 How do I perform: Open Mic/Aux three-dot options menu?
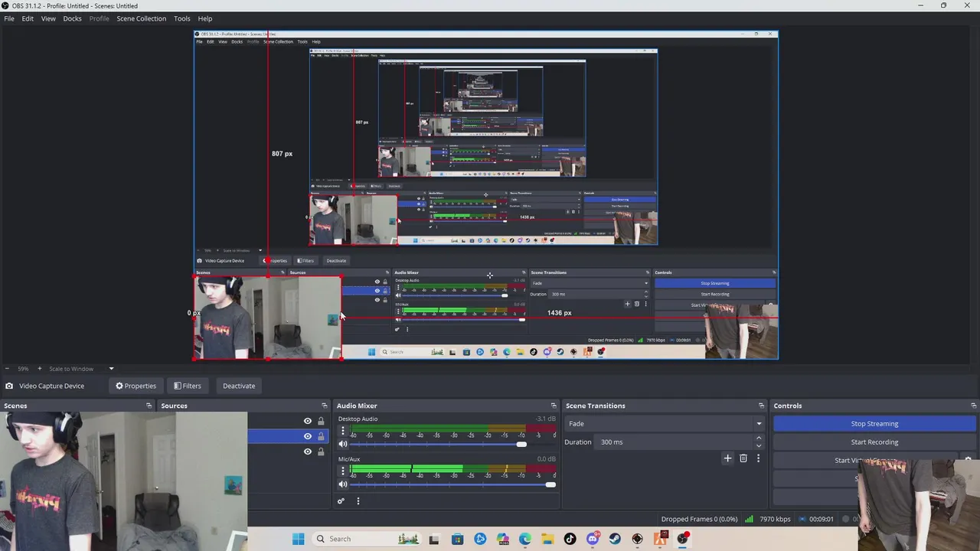point(342,471)
